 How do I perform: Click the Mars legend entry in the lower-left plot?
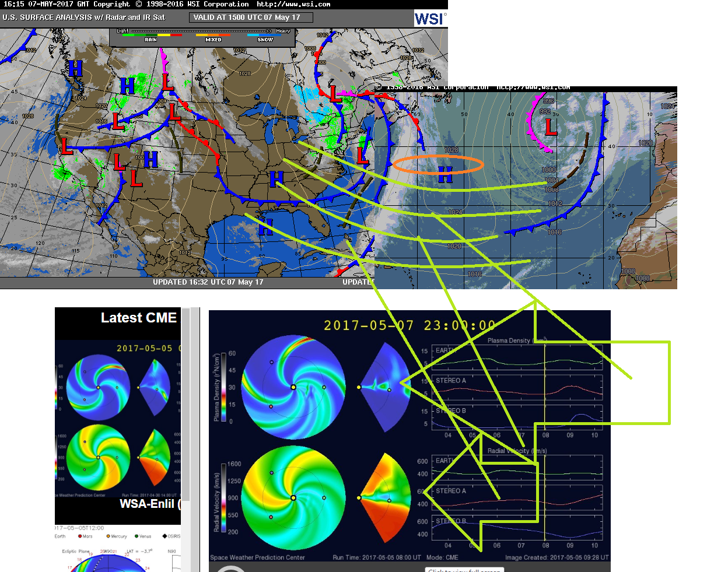pos(85,536)
